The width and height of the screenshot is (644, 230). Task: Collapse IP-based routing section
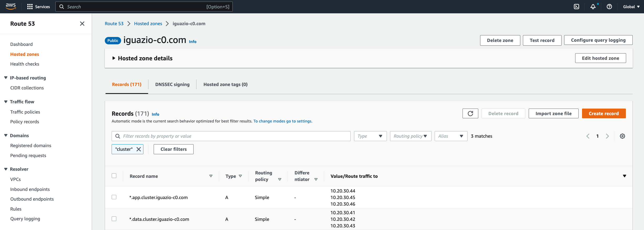coord(6,78)
